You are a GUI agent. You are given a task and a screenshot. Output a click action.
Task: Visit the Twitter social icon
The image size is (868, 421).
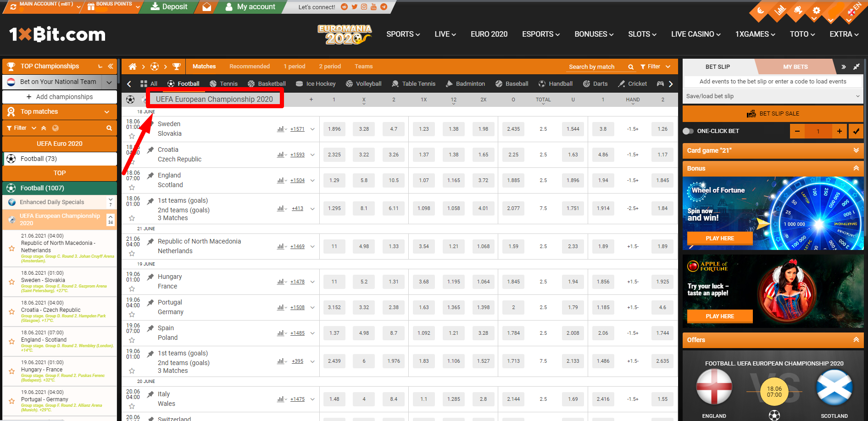pyautogui.click(x=354, y=7)
